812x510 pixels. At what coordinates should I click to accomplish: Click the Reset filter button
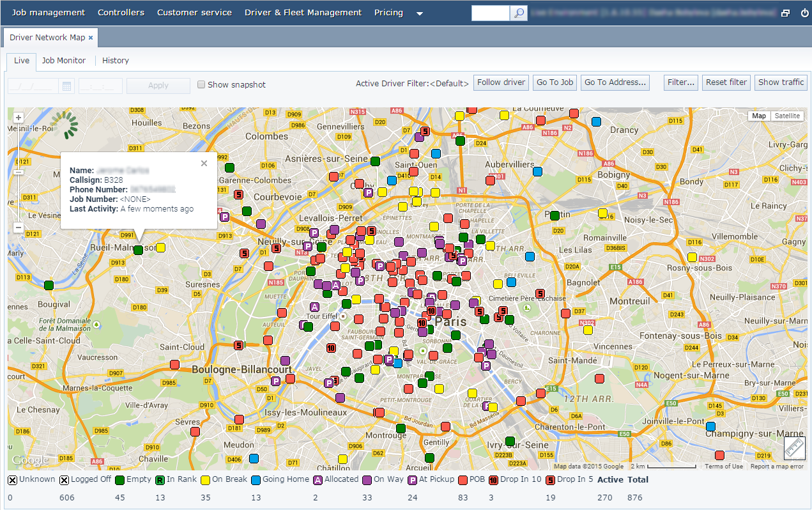726,82
